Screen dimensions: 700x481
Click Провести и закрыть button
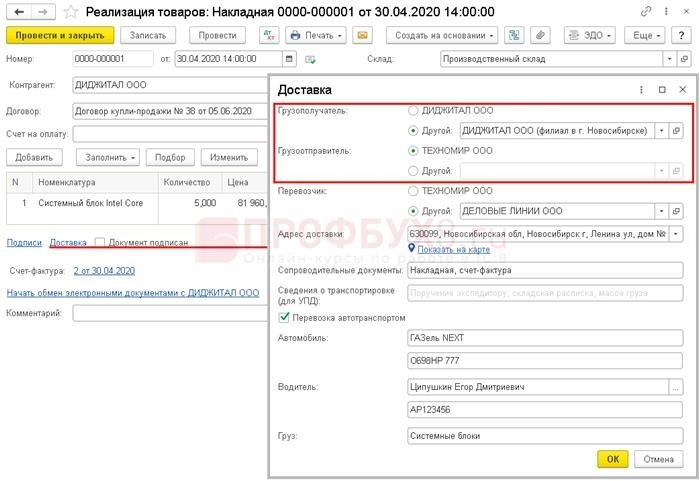coord(60,35)
